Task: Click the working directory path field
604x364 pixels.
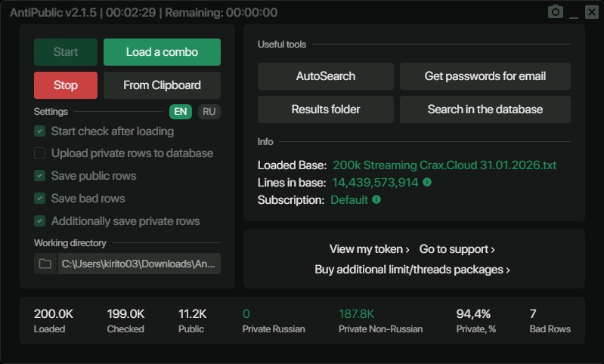Action: (139, 264)
